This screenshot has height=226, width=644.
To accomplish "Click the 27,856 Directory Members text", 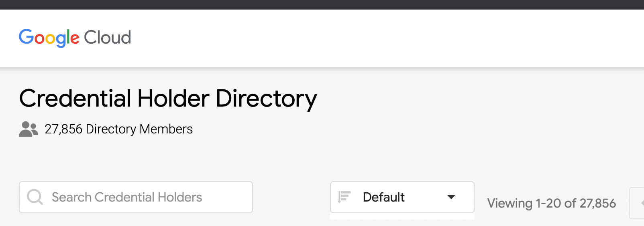I will [x=118, y=129].
